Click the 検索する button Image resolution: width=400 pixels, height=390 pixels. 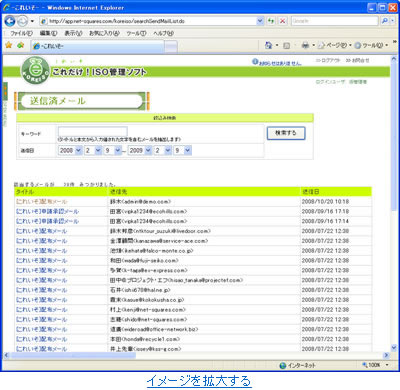click(286, 133)
